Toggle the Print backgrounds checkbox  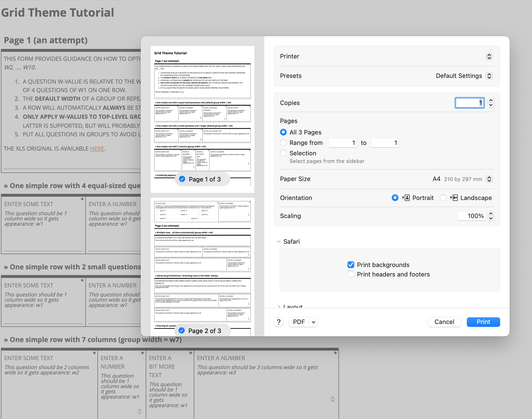pos(351,265)
